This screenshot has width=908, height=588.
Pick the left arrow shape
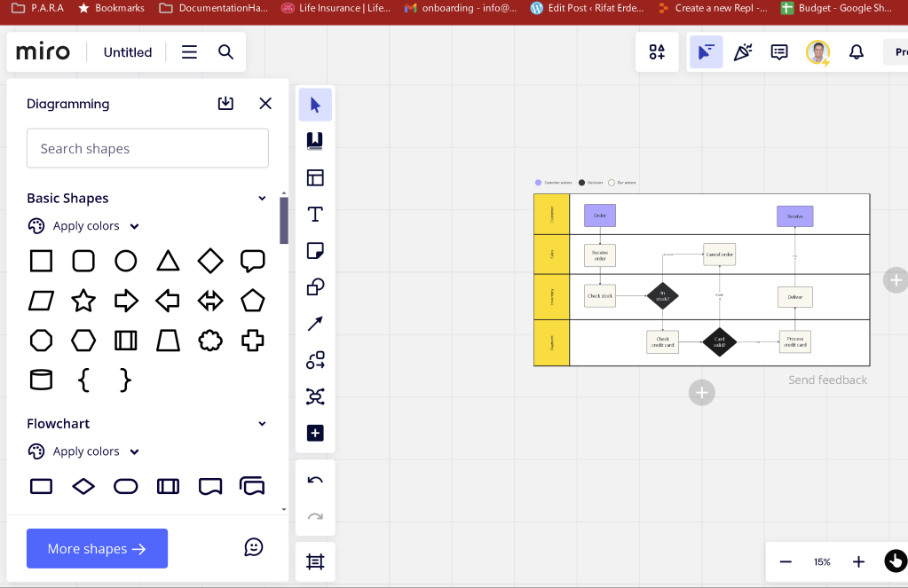point(168,301)
